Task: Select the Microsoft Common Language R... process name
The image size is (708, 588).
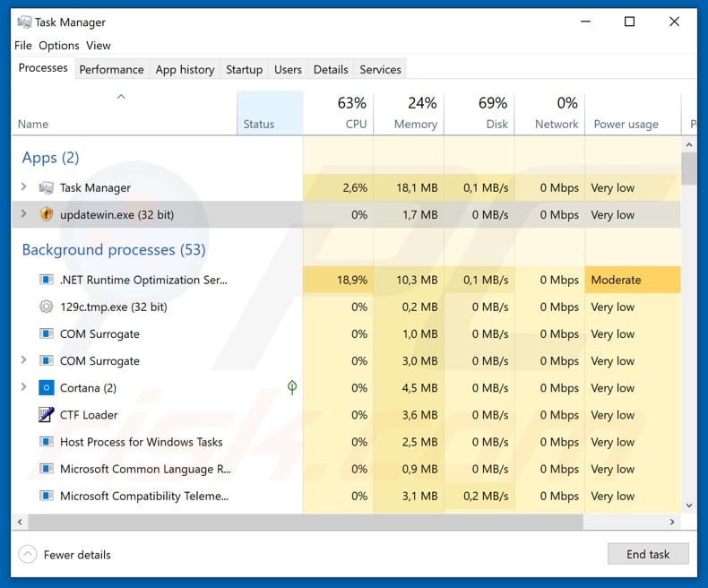Action: [x=145, y=469]
